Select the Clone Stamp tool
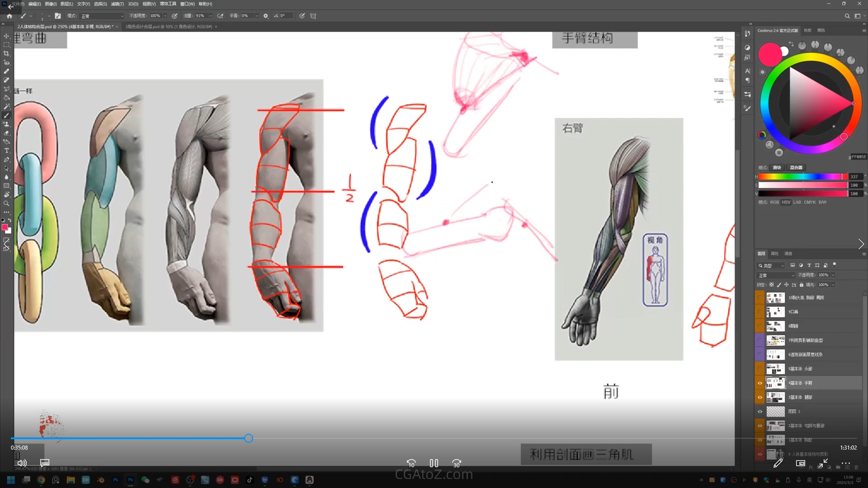Image resolution: width=868 pixels, height=488 pixels. 6,124
